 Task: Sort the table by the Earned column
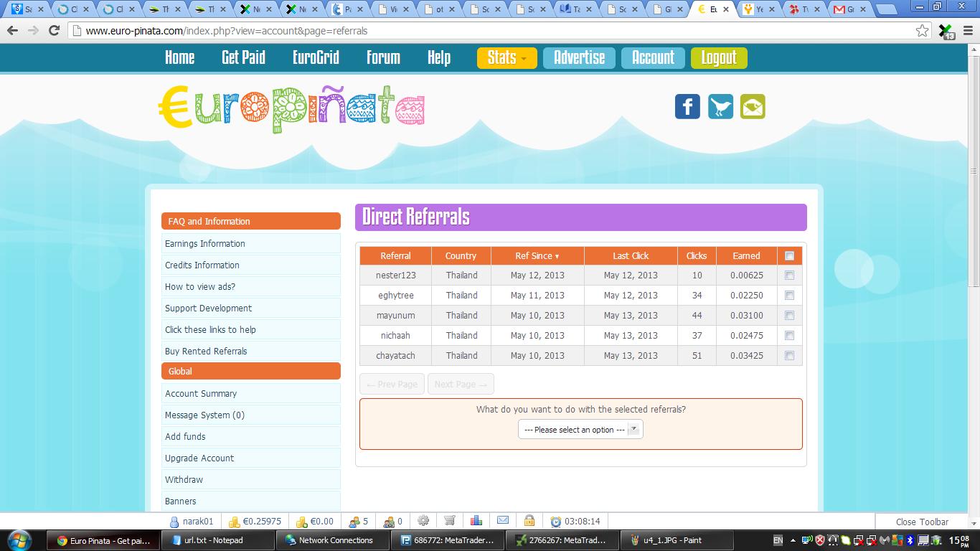pos(746,256)
